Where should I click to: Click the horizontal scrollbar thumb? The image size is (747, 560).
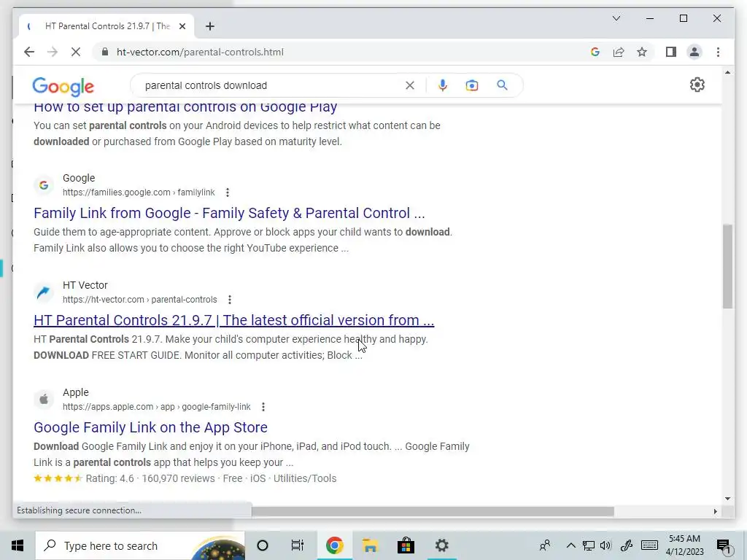(433, 511)
